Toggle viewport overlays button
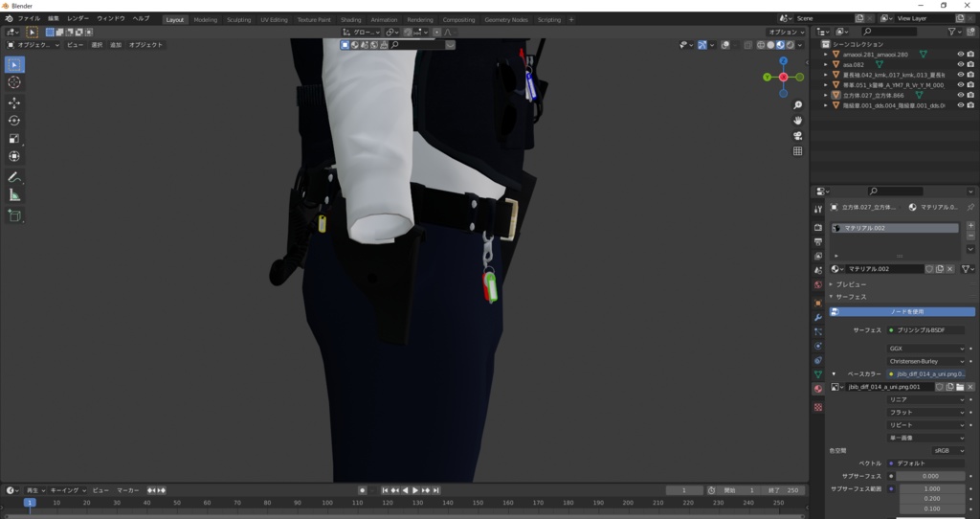 [x=725, y=45]
